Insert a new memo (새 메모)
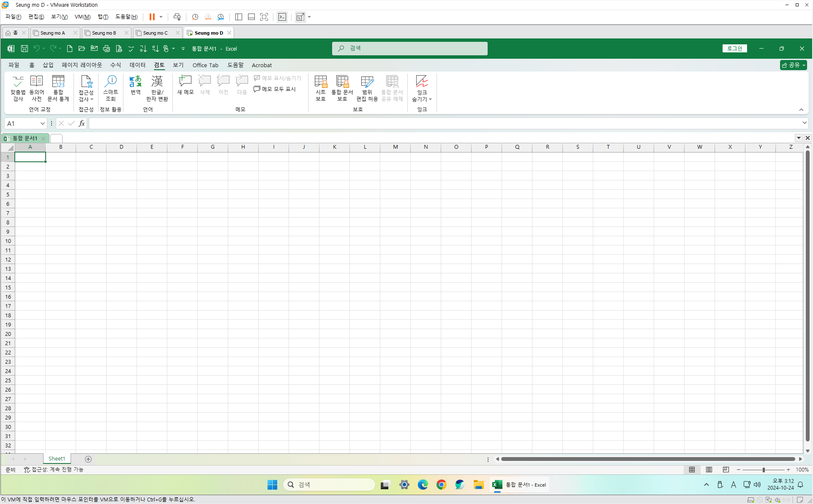This screenshot has height=504, width=813. [185, 84]
